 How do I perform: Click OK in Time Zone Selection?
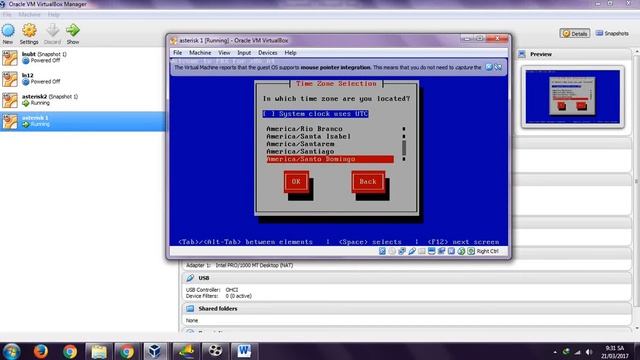[296, 182]
